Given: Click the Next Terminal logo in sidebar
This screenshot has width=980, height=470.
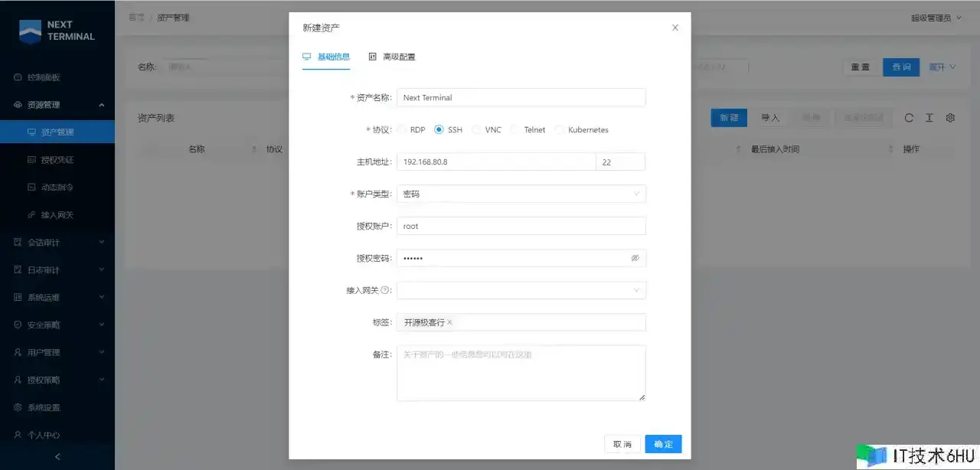Looking at the screenshot, I should (x=57, y=31).
